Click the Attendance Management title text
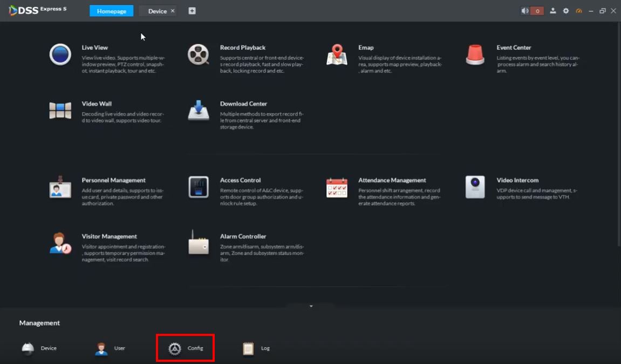Screen dimensions: 621x364 click(392, 180)
